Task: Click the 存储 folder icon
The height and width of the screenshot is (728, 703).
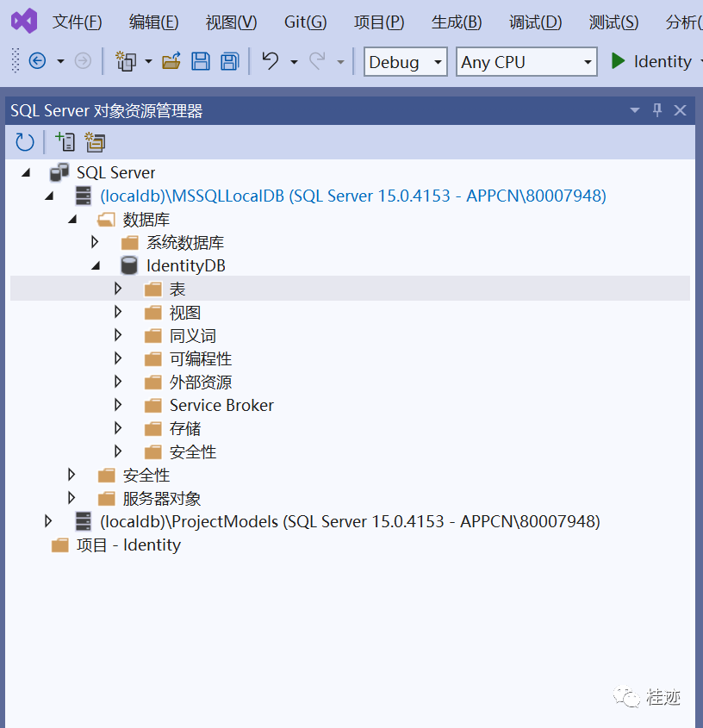Action: coord(152,428)
